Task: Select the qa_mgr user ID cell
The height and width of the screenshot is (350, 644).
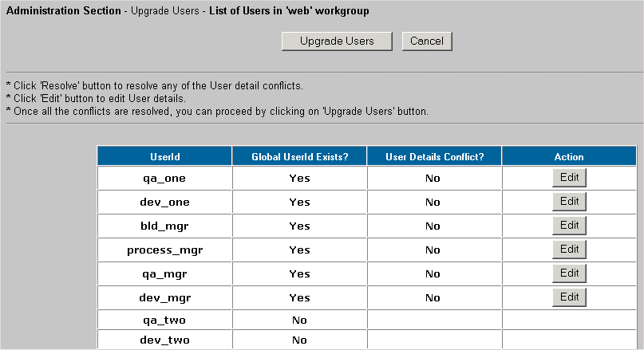Action: [x=164, y=274]
